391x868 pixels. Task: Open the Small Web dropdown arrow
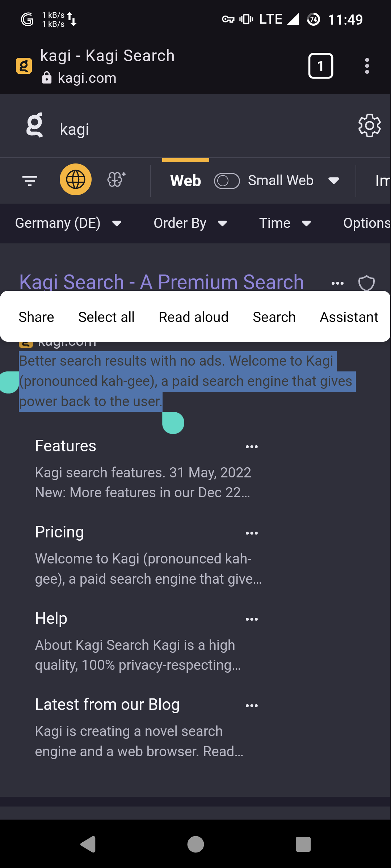point(333,180)
